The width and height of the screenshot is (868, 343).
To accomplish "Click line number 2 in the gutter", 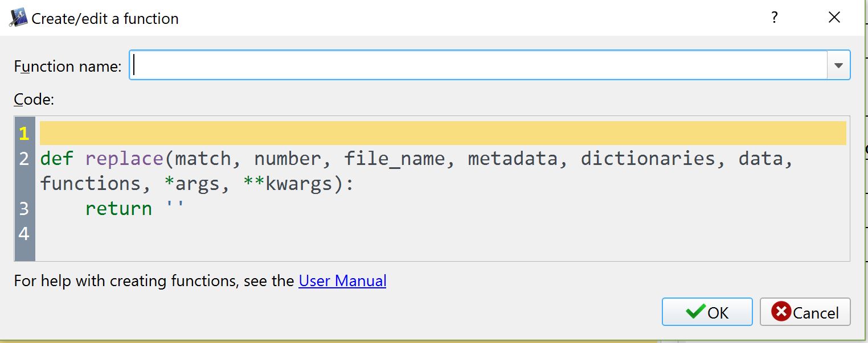I will point(24,158).
